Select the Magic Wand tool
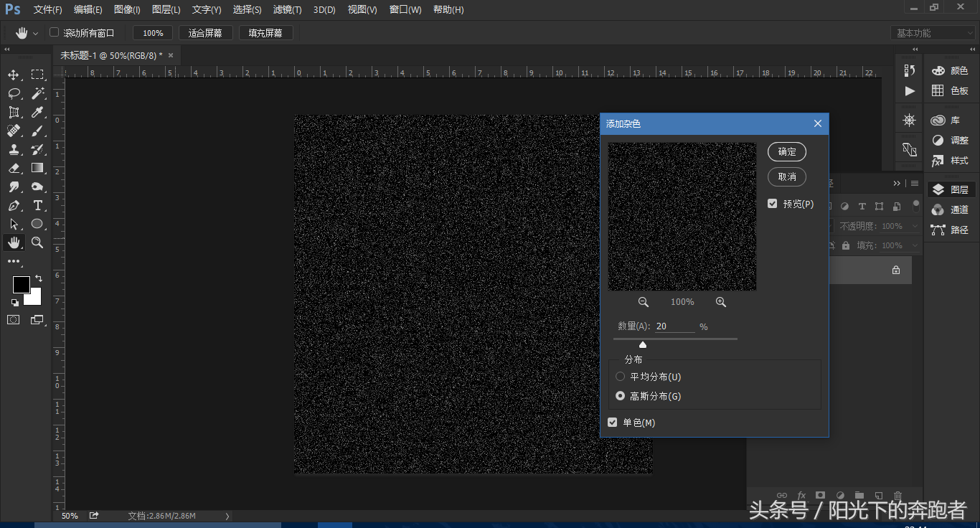980x528 pixels. [x=37, y=94]
